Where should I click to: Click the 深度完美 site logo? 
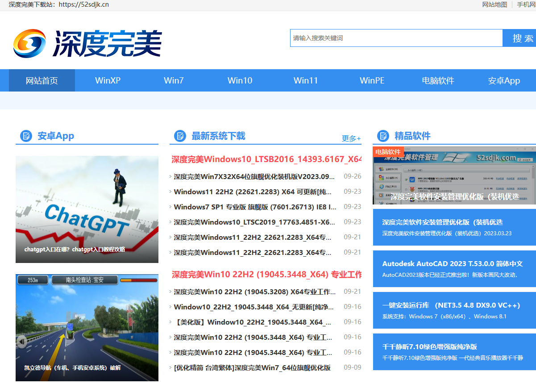pyautogui.click(x=87, y=43)
